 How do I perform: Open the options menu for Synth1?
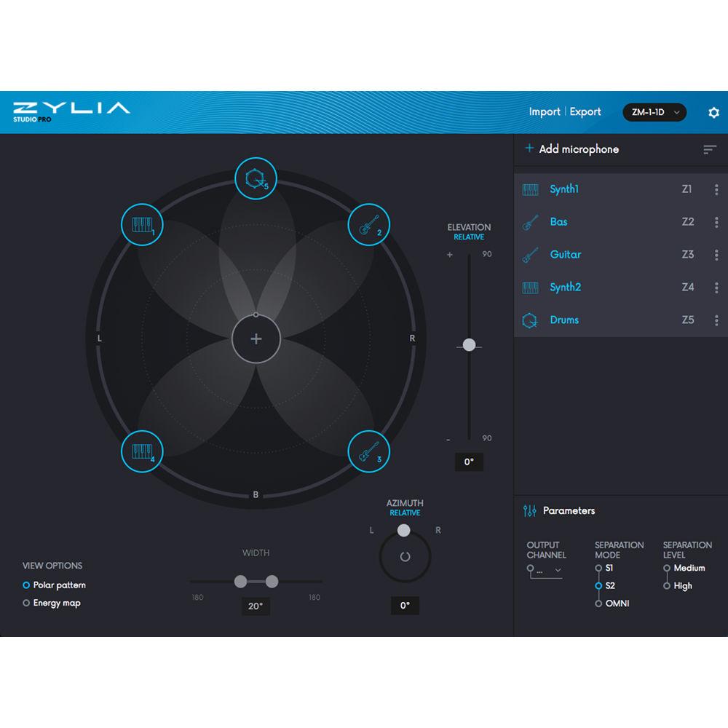[x=716, y=189]
